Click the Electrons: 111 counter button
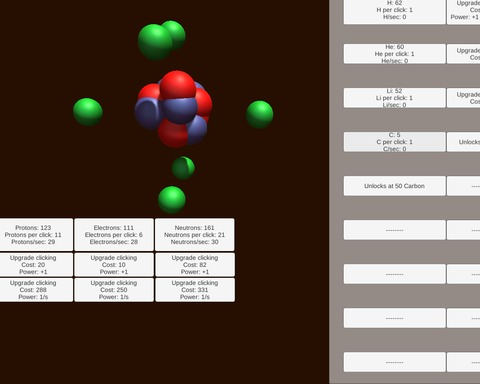The height and width of the screenshot is (384, 480). pos(114,235)
